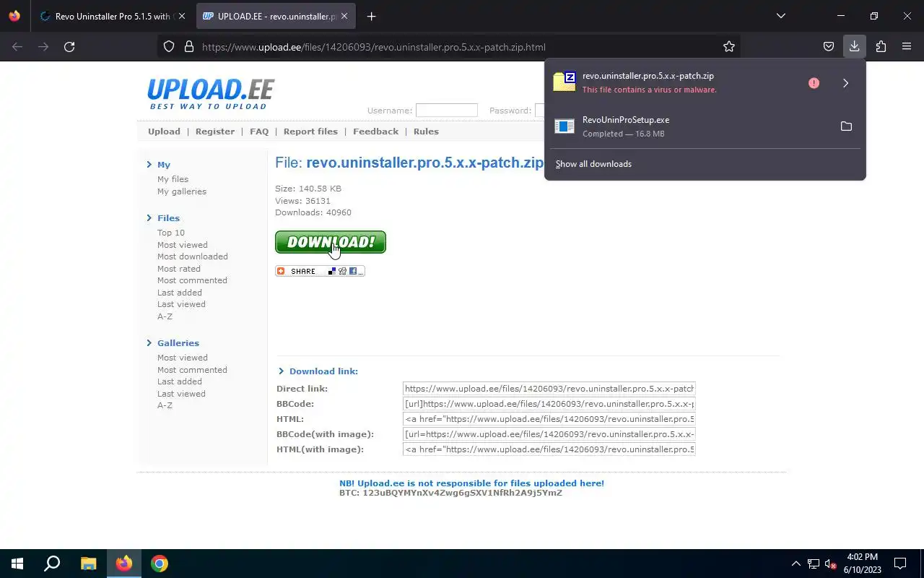Switch to the Revo Uninstaller Pro 5.1.5 tab
Screen dimensions: 924x578
(x=112, y=16)
